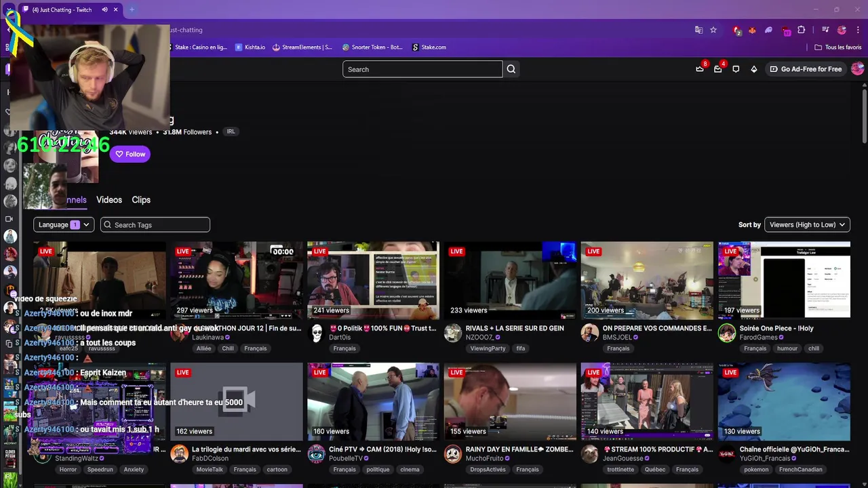Screen dimensions: 868x488
Task: Select the humour tag
Action: 787,348
